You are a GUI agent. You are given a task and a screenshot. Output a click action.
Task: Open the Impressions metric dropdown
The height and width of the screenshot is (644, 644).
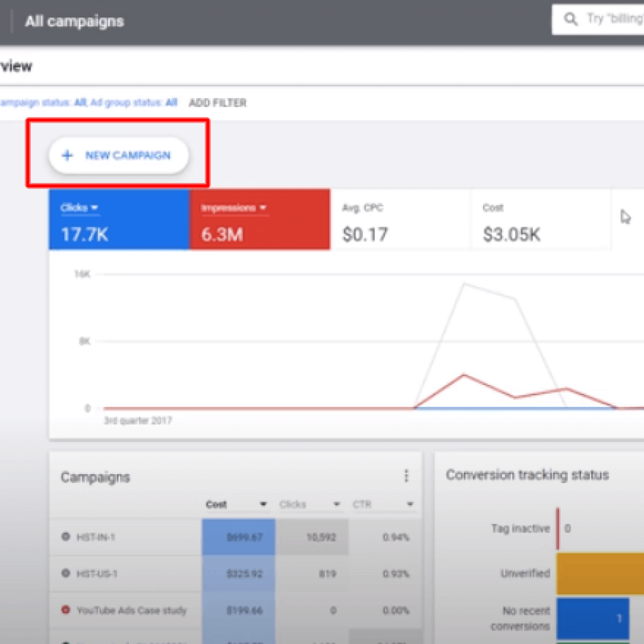tap(263, 207)
